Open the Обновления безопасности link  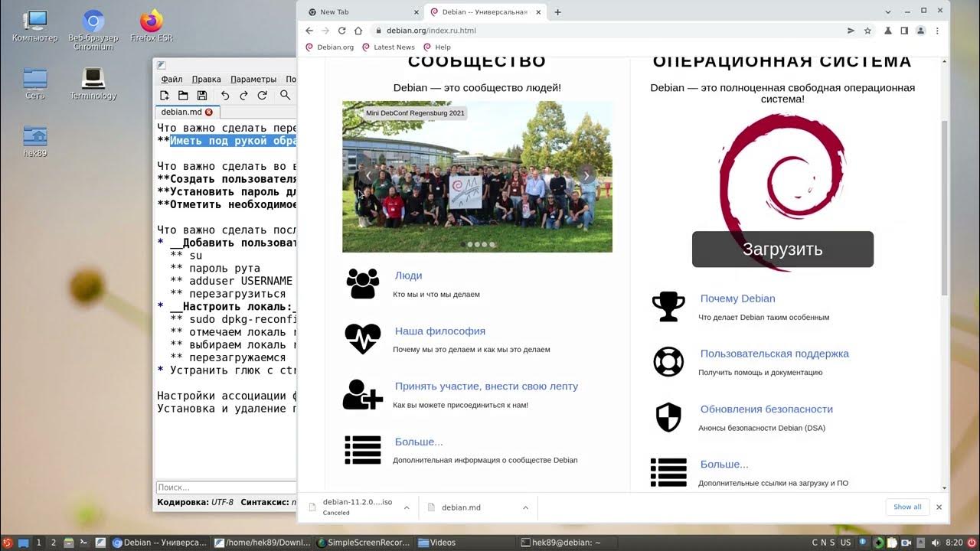click(x=766, y=409)
